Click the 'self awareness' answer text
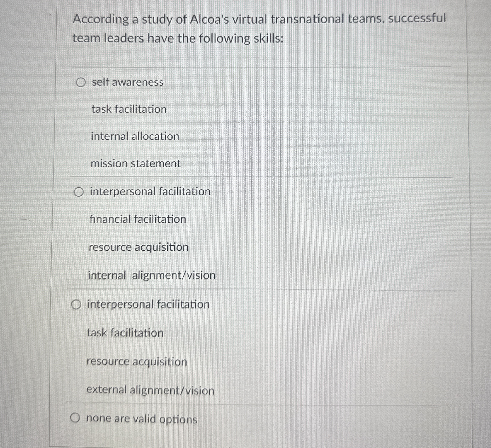This screenshot has height=448, width=491. point(127,83)
